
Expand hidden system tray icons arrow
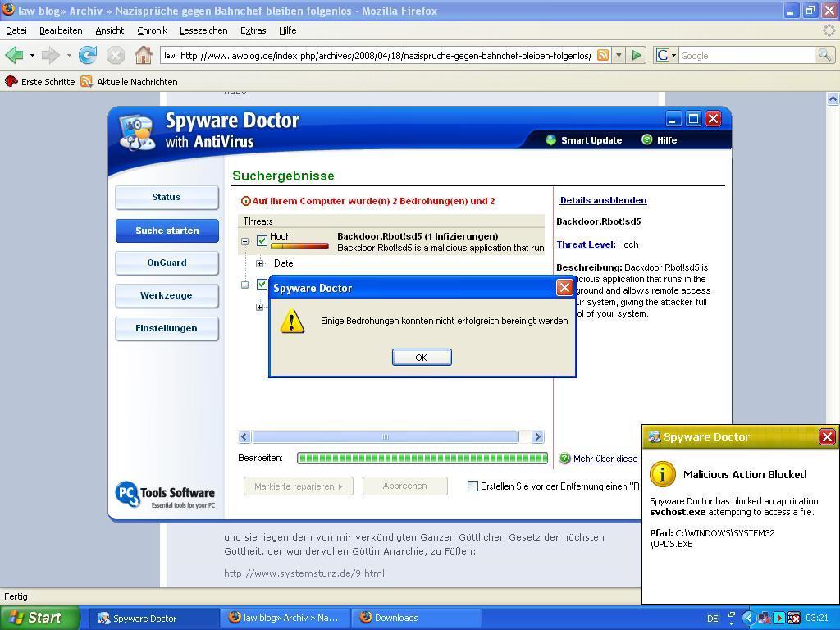tap(748, 618)
